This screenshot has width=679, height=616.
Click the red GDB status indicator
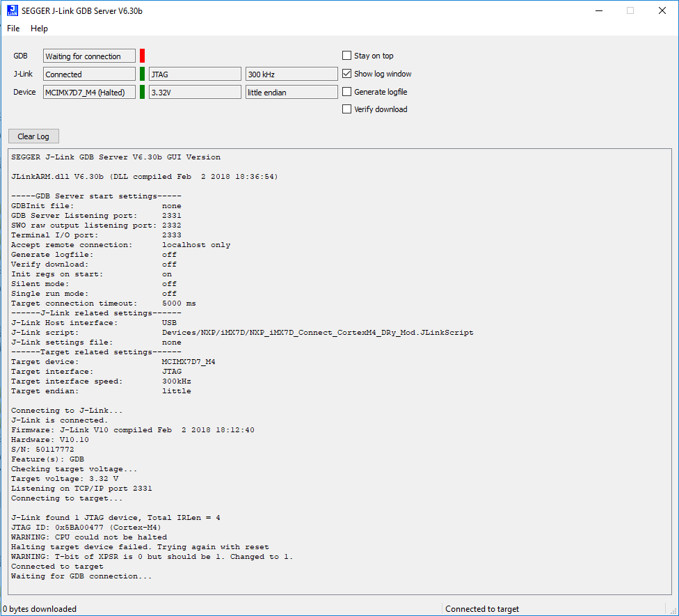142,56
